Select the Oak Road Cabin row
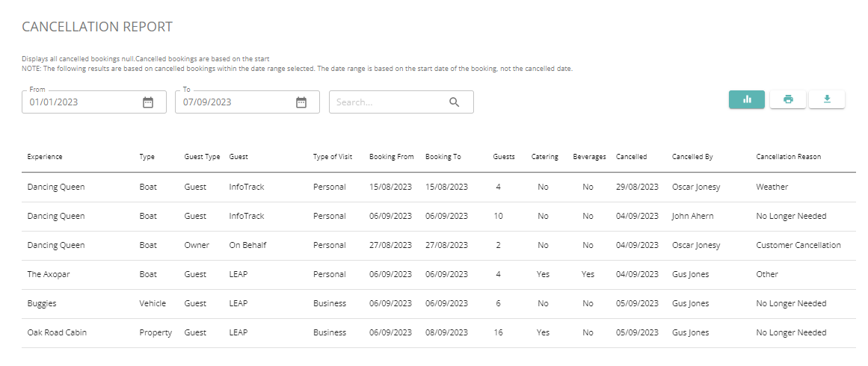This screenshot has height=366, width=868. coord(439,333)
